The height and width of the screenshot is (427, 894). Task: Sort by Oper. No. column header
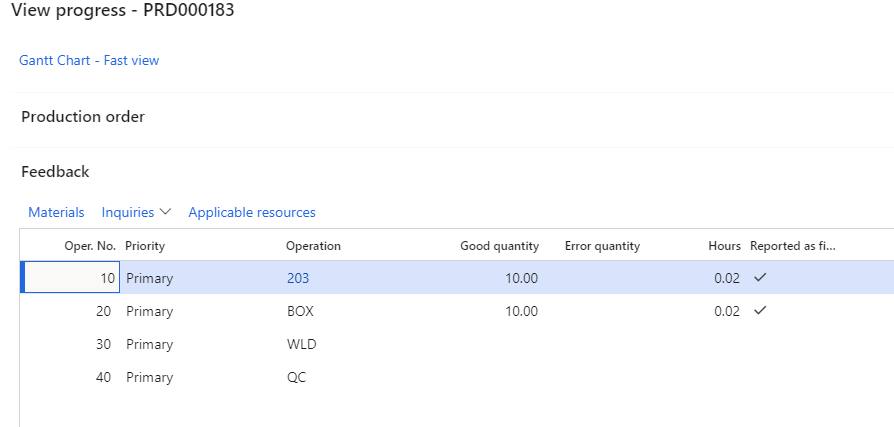pyautogui.click(x=90, y=246)
